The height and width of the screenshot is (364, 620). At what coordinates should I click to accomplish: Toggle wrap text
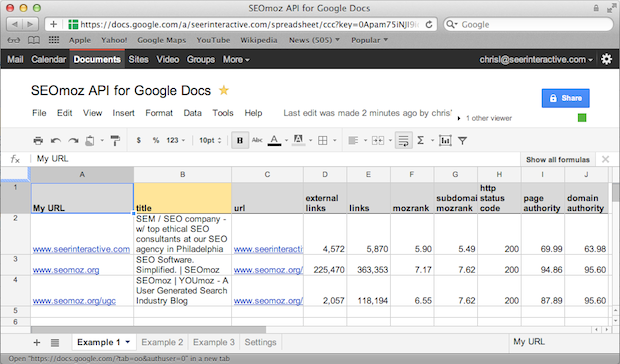pyautogui.click(x=403, y=140)
